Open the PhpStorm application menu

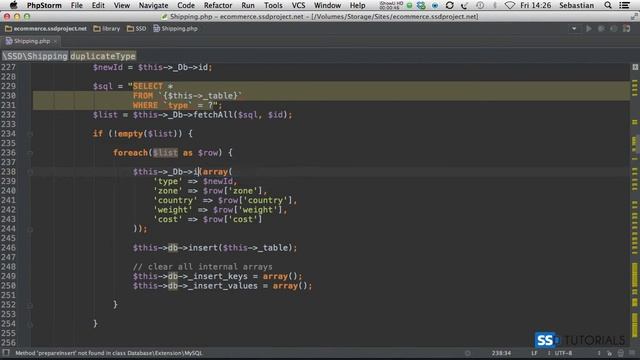coord(44,5)
